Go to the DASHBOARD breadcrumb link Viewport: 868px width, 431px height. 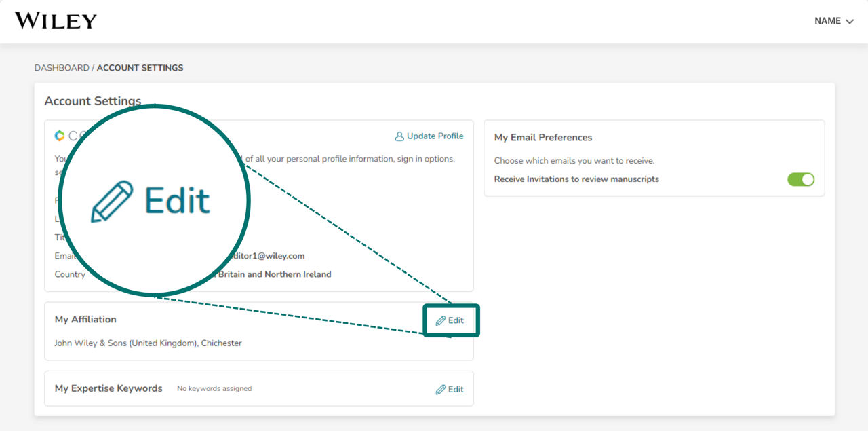pos(62,68)
